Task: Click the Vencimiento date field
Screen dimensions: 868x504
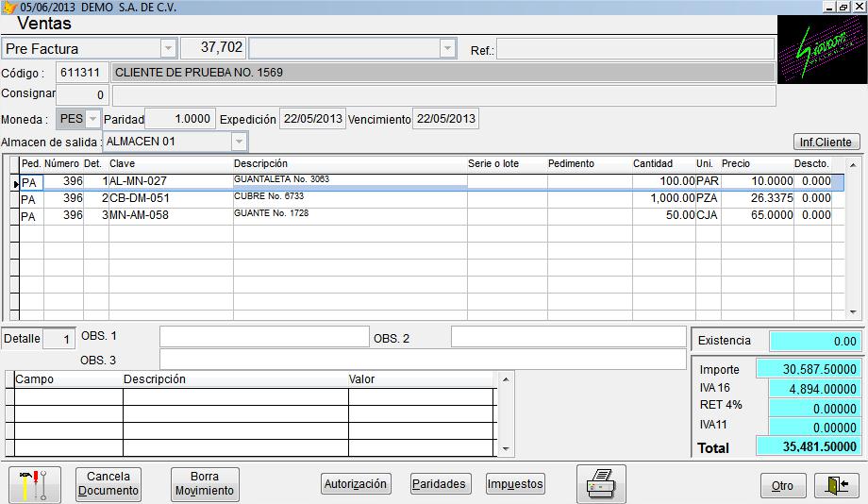Action: pos(445,119)
